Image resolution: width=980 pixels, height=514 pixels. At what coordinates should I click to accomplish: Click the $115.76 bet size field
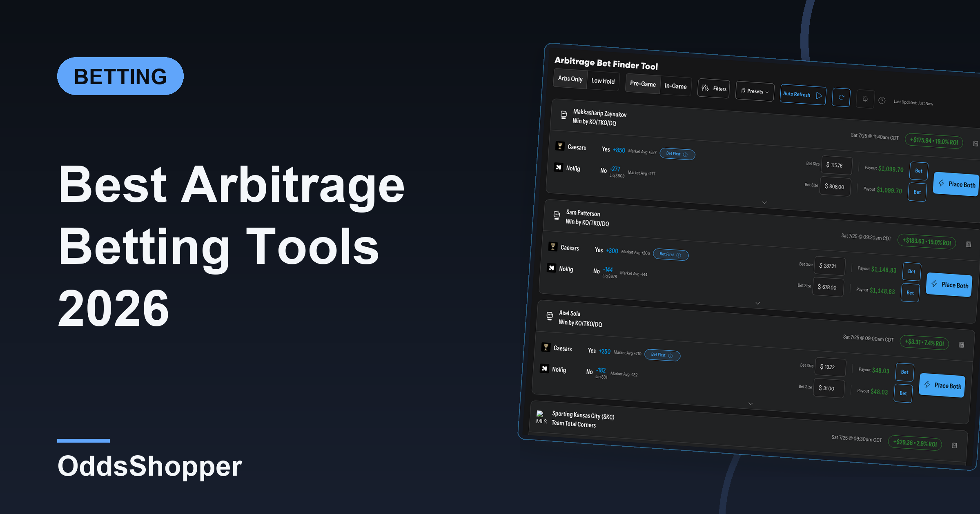[836, 165]
